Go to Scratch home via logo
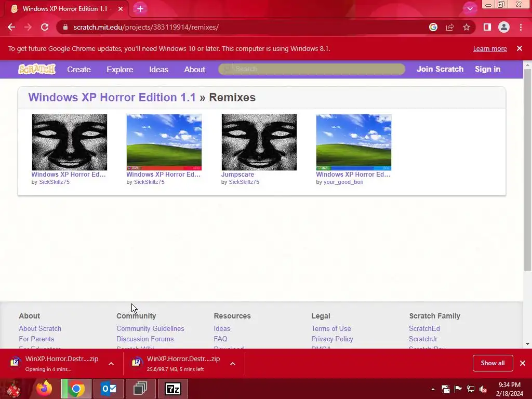This screenshot has height=399, width=532. point(37,69)
